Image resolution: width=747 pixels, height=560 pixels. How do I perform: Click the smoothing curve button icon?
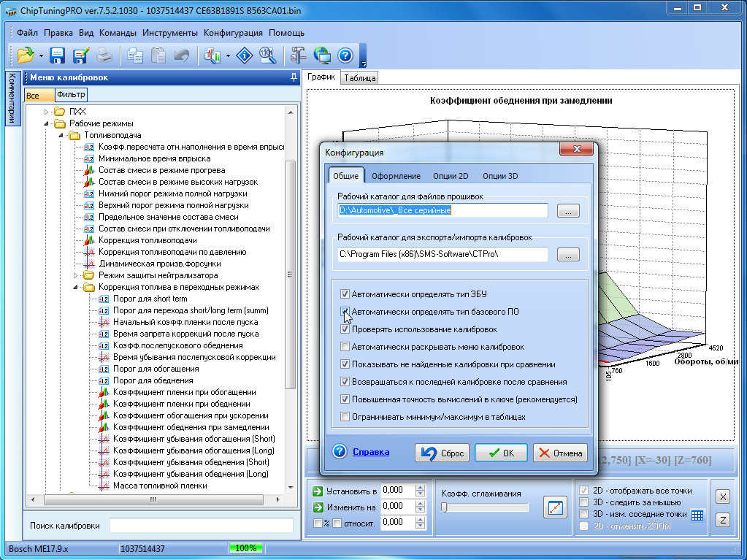coord(555,507)
